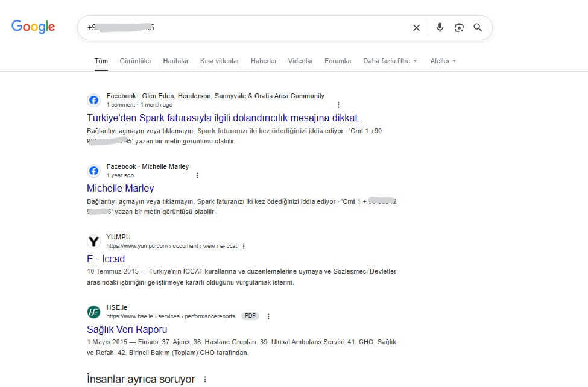
Task: Open Türkiye'den Spark faturasıyla dolandırıcılık result
Action: (226, 118)
